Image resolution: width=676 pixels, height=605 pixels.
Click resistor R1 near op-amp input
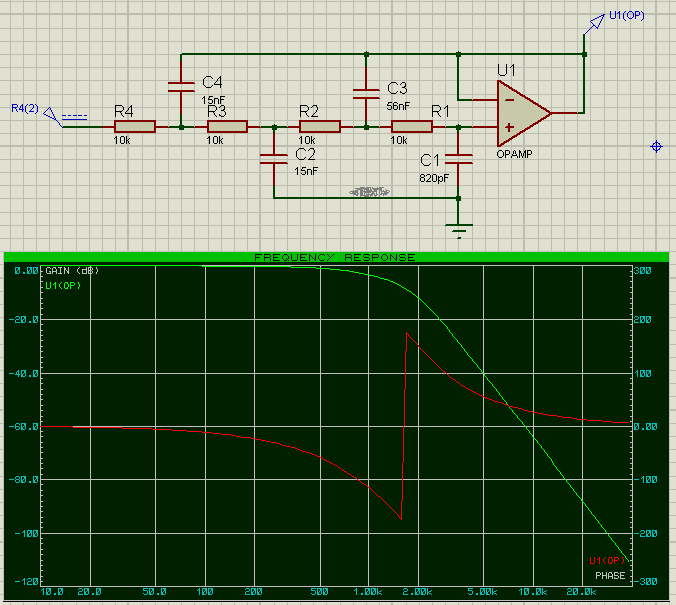pos(411,127)
